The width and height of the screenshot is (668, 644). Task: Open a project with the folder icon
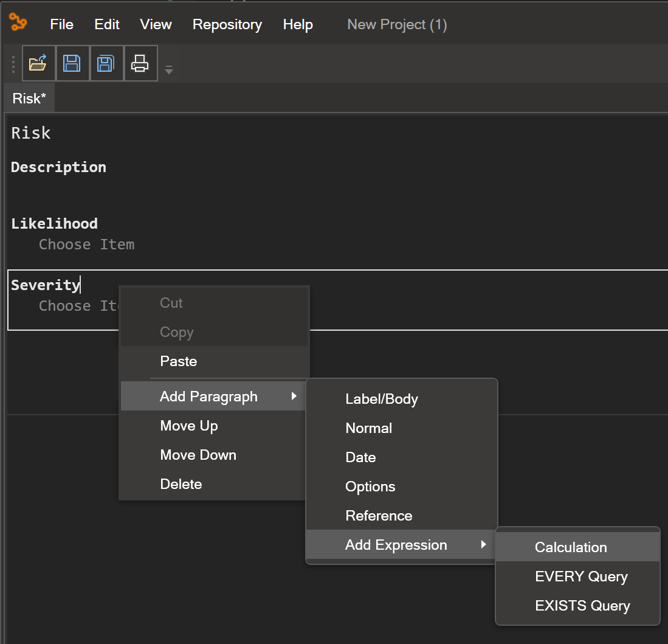tap(38, 63)
